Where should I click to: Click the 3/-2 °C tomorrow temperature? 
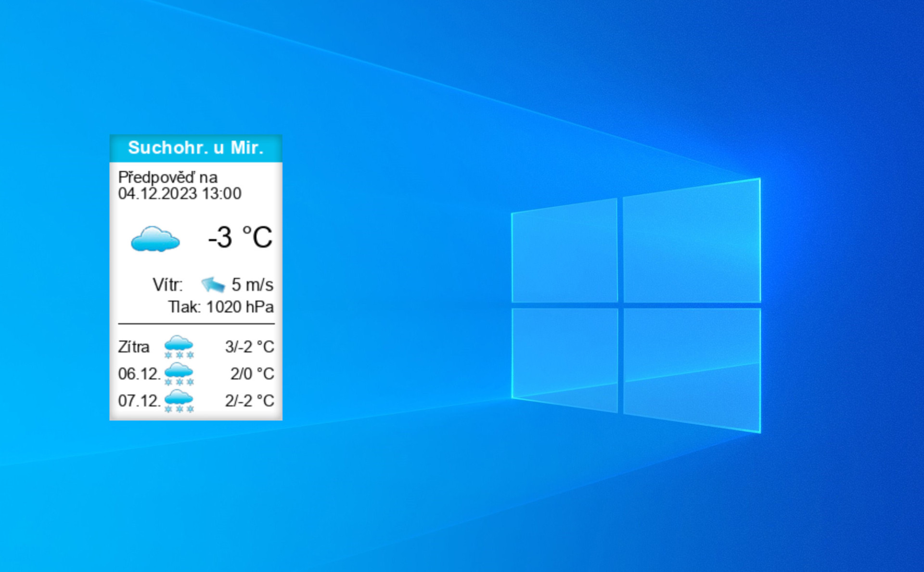(x=250, y=347)
